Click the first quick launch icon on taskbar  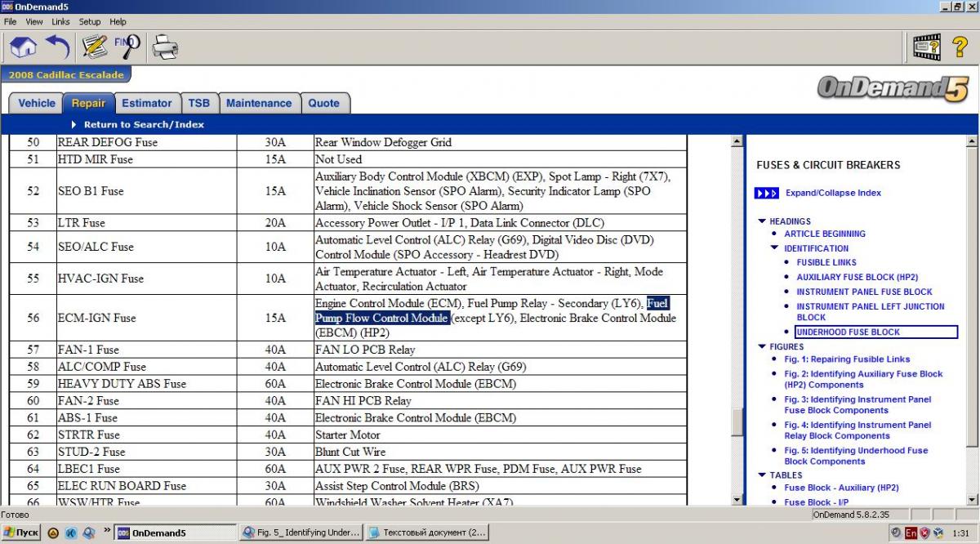(53, 533)
